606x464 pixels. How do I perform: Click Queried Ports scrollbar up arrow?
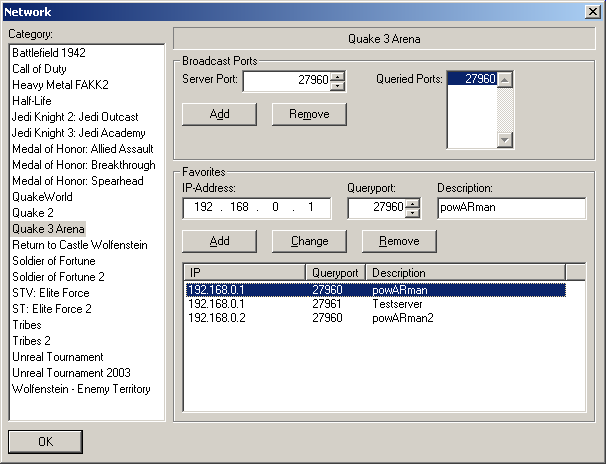[505, 80]
